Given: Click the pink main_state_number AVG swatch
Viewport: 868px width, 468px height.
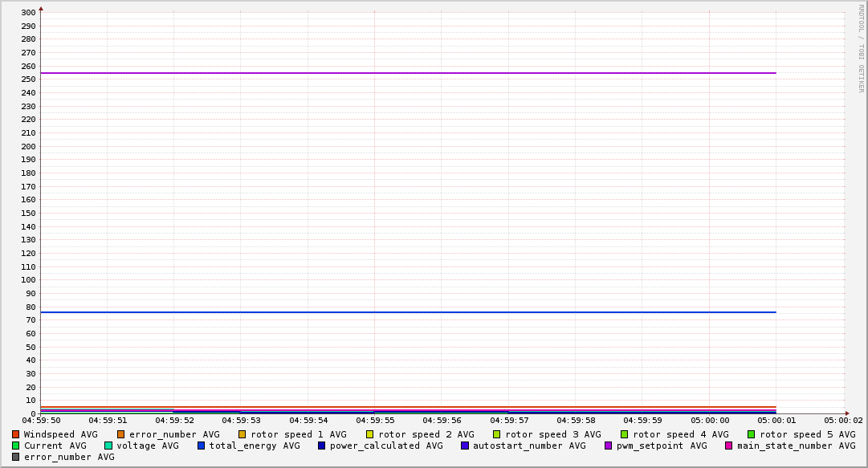Looking at the screenshot, I should (x=729, y=446).
